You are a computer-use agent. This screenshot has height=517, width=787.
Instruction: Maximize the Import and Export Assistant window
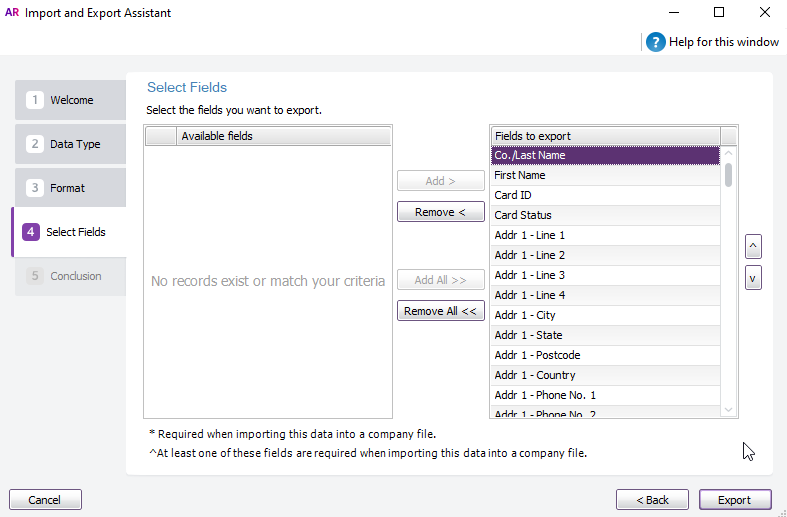pos(718,13)
